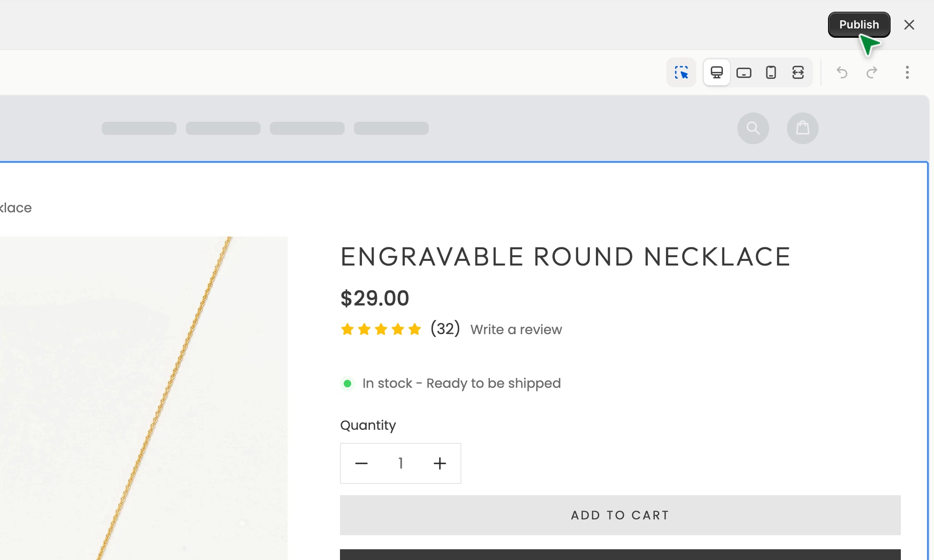This screenshot has width=934, height=560.
Task: Switch to desktop preview mode
Action: (x=717, y=73)
